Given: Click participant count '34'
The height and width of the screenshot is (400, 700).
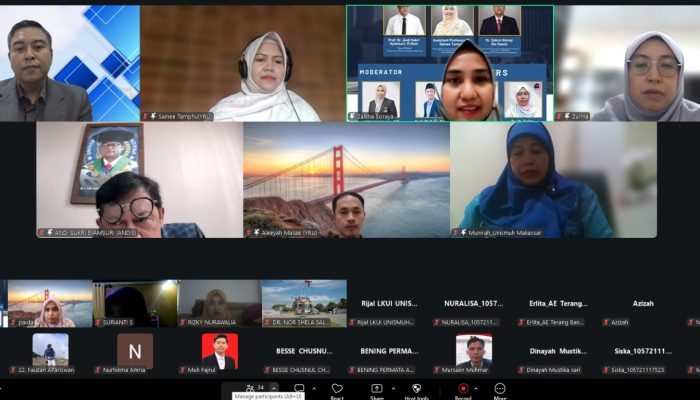Looking at the screenshot, I should pos(261,388).
